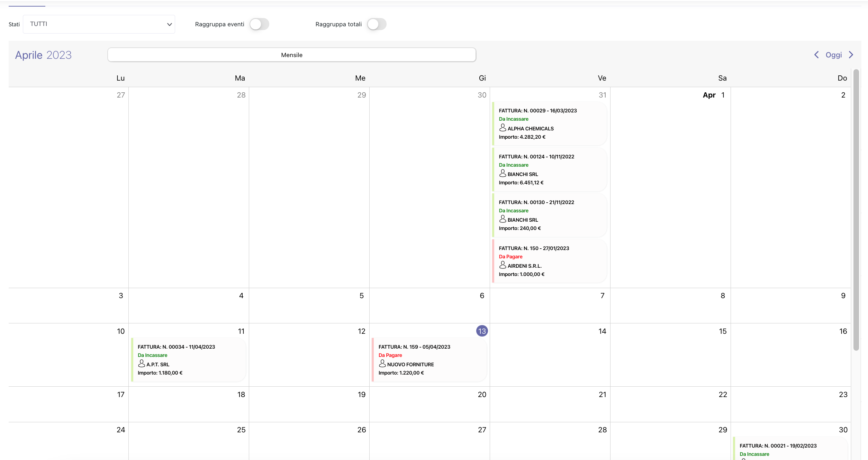Open the Stati dropdown showing TUTTI

[99, 24]
